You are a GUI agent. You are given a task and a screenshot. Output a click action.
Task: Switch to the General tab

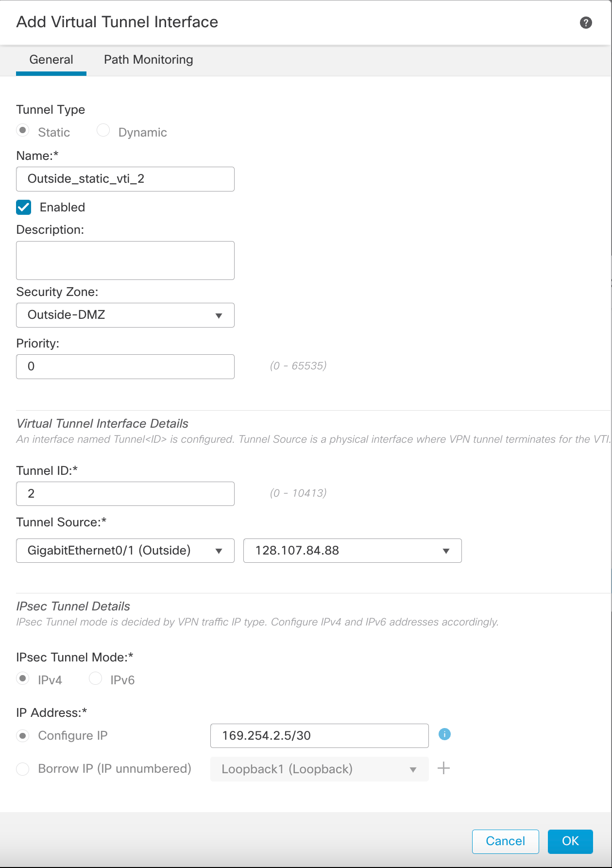(51, 60)
